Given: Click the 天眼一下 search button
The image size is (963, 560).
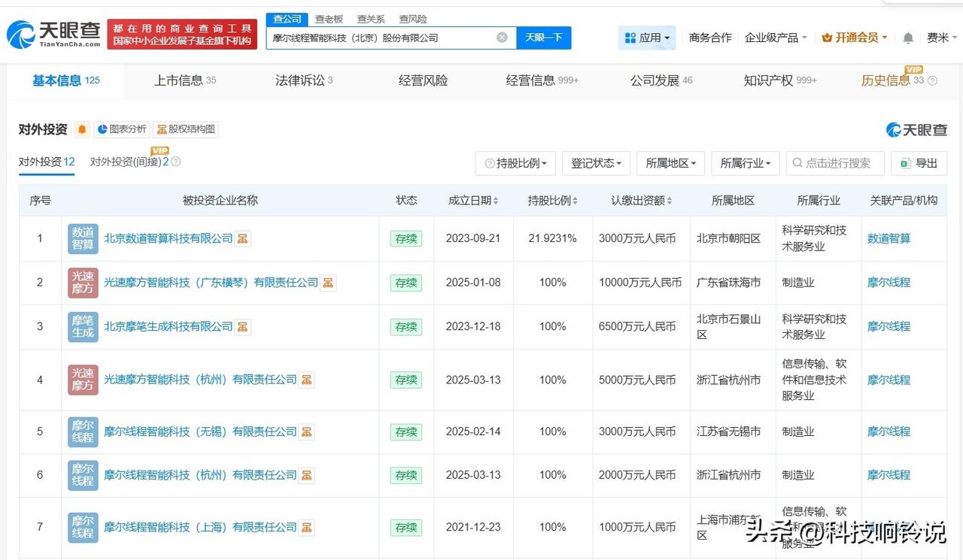Looking at the screenshot, I should [543, 38].
